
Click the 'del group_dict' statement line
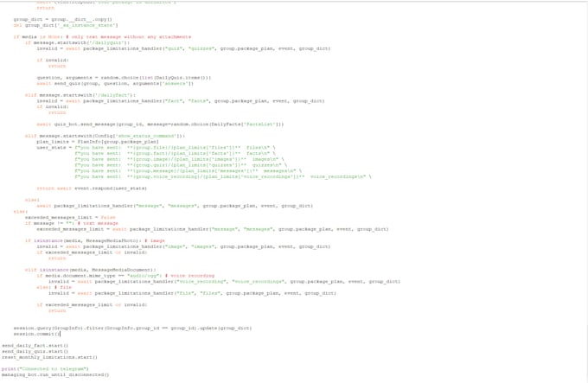(66, 25)
